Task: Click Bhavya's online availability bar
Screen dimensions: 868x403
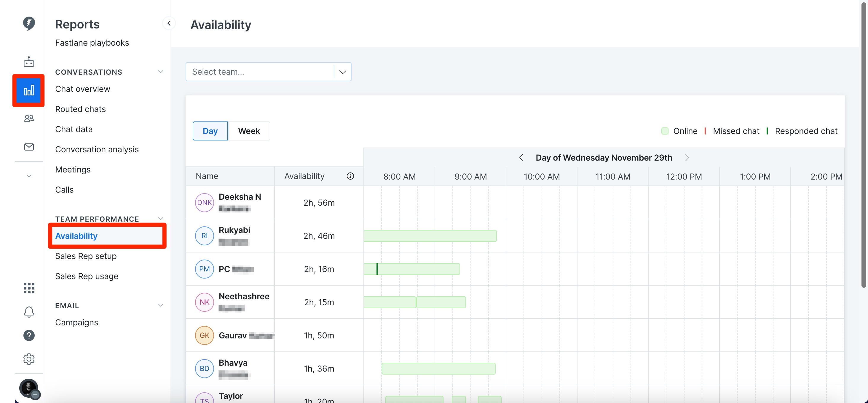Action: [439, 369]
